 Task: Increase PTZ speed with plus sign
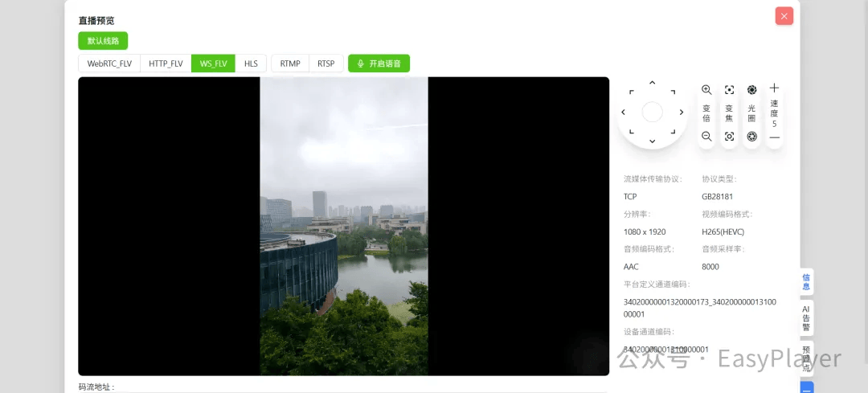(x=775, y=88)
